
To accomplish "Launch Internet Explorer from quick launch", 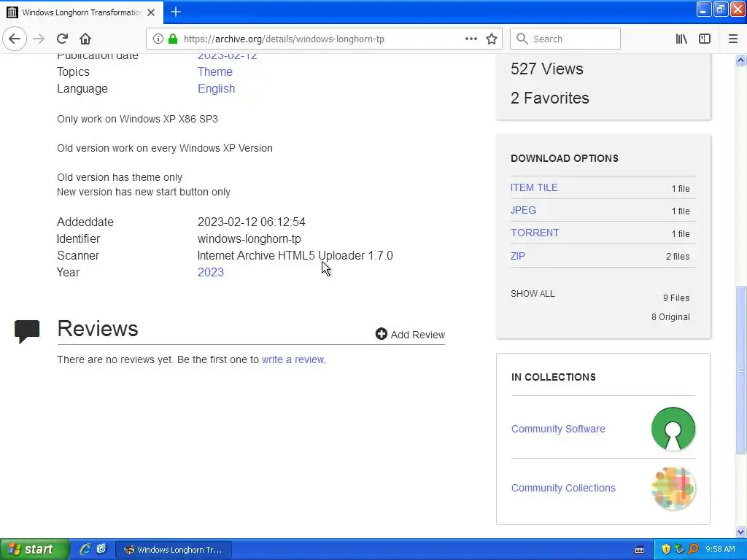I will pyautogui.click(x=85, y=549).
